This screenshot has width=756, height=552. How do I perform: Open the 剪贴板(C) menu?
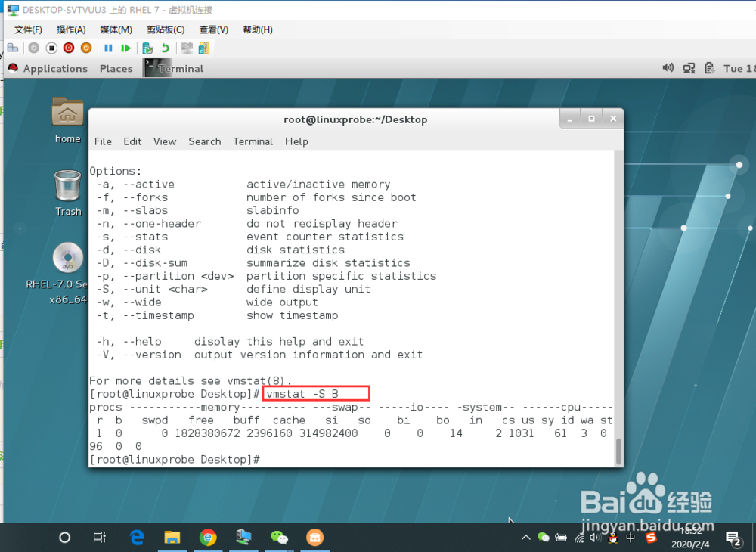pyautogui.click(x=166, y=30)
